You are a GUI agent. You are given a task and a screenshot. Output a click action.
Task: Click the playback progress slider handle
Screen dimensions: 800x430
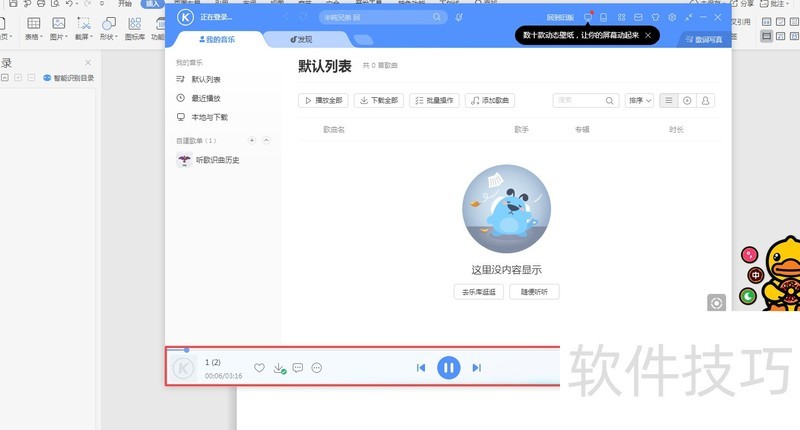(187, 350)
